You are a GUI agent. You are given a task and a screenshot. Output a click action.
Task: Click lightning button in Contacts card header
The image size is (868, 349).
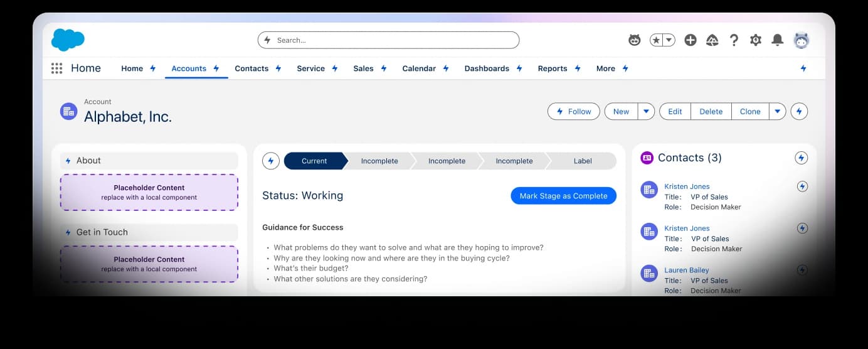pyautogui.click(x=801, y=158)
